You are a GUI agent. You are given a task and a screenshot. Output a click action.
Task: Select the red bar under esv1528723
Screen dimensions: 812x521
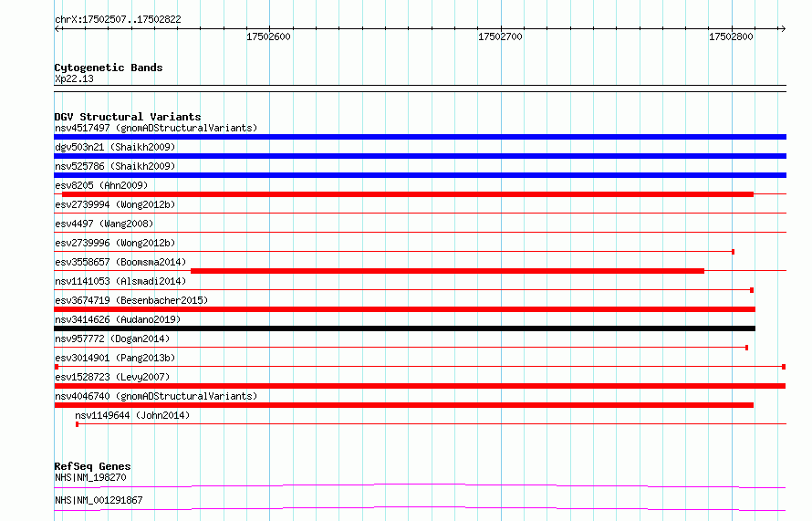(420, 386)
